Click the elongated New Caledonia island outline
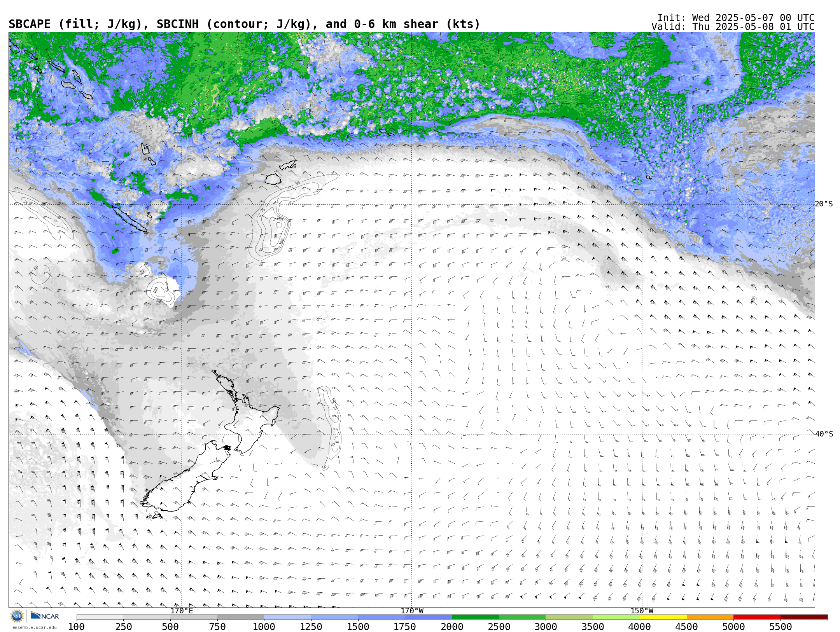 [129, 219]
